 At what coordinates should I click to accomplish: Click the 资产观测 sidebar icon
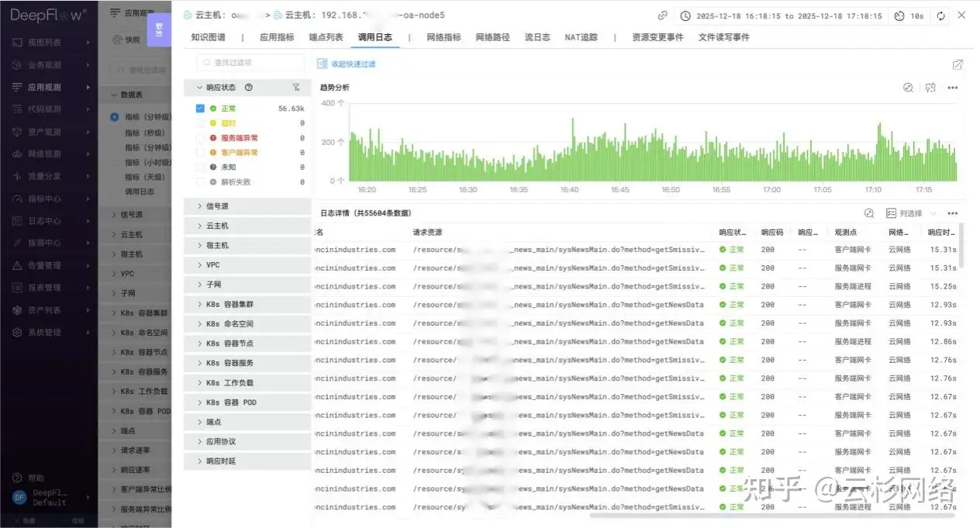coord(17,132)
